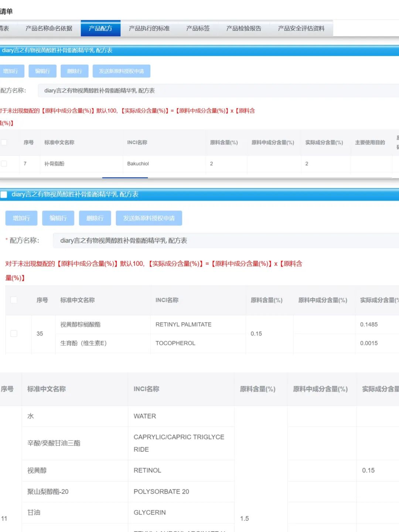
Task: Open the 产品执行的标准 tab
Action: (x=149, y=28)
